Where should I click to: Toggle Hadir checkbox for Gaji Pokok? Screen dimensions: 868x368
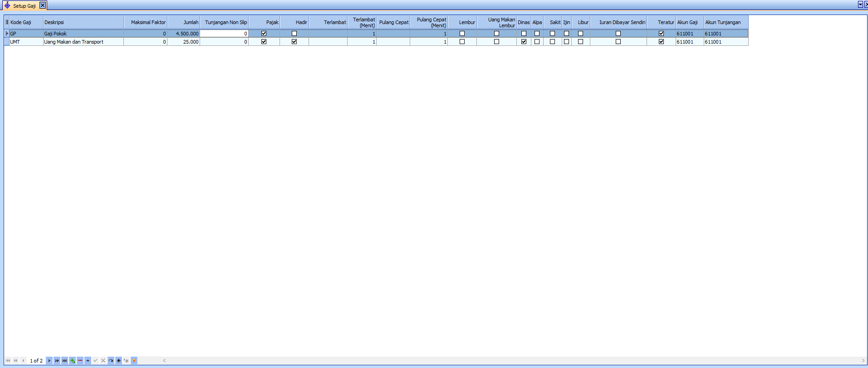click(294, 33)
